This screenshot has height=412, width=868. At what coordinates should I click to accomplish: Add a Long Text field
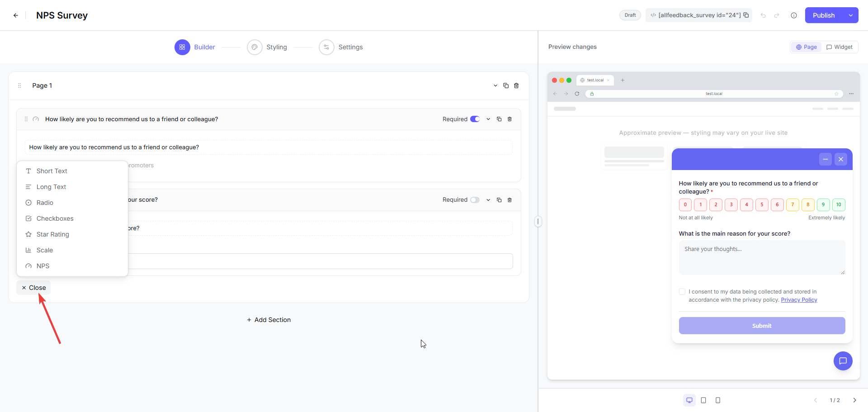pyautogui.click(x=72, y=187)
